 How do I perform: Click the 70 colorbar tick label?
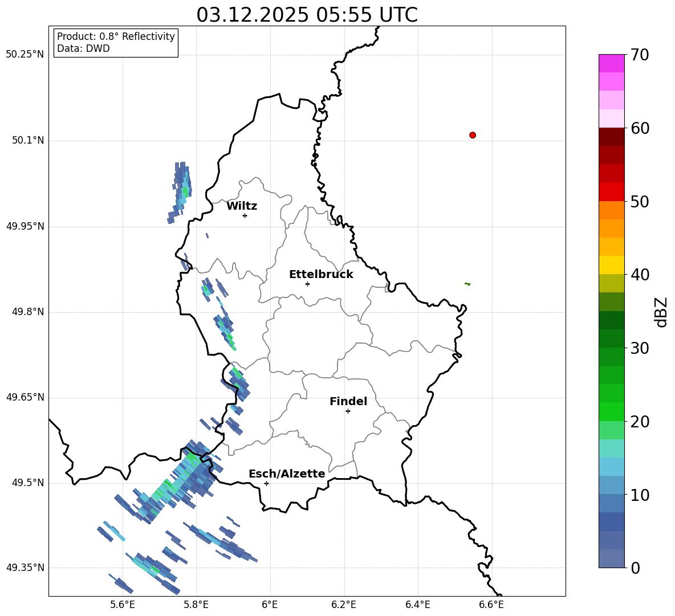point(640,55)
